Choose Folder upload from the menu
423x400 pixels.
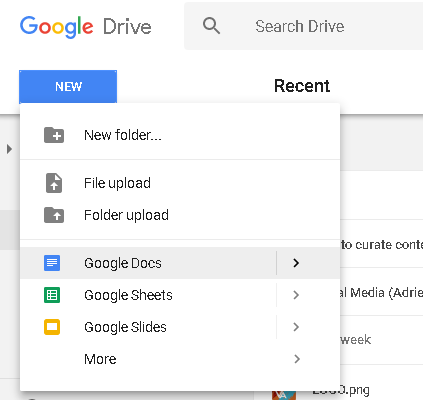(180, 215)
